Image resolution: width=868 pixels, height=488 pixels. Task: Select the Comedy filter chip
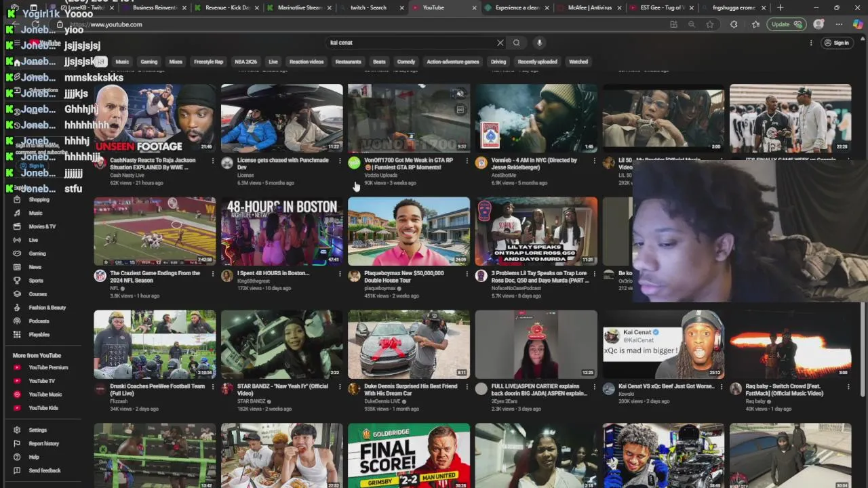406,62
